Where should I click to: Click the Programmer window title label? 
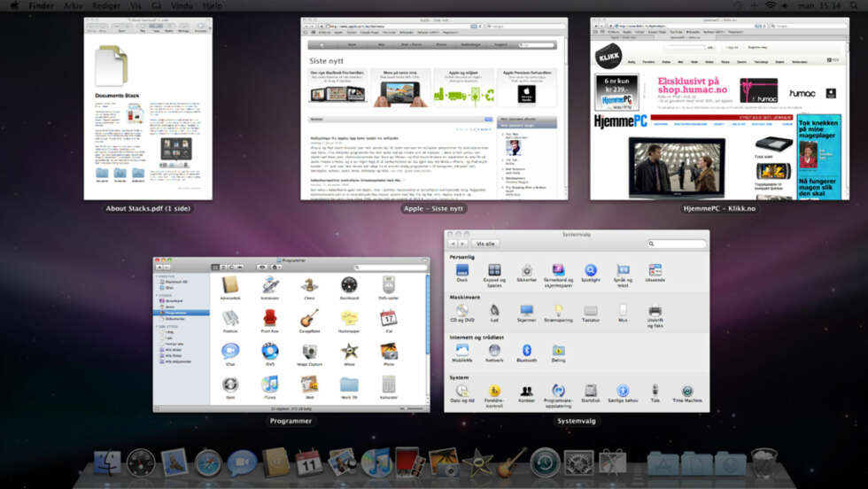[291, 421]
